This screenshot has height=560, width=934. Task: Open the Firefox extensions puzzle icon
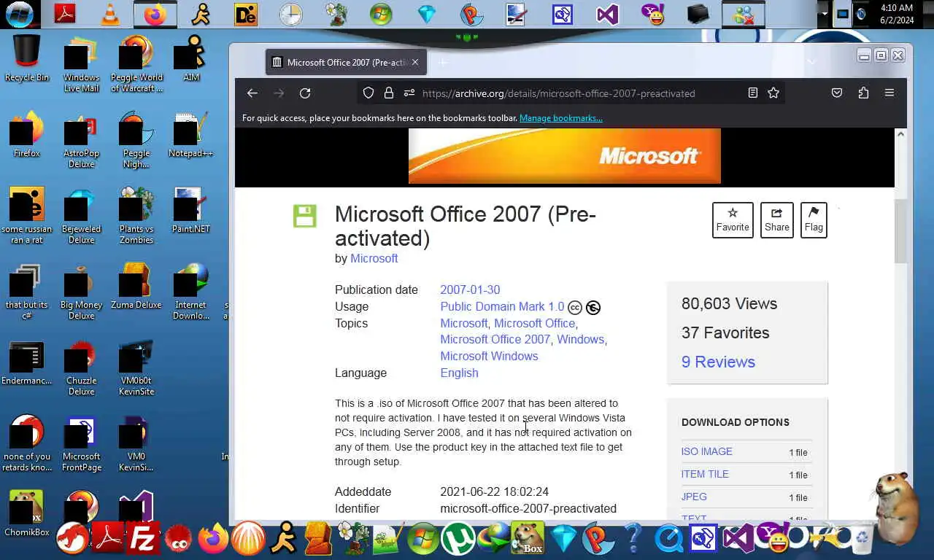[863, 93]
